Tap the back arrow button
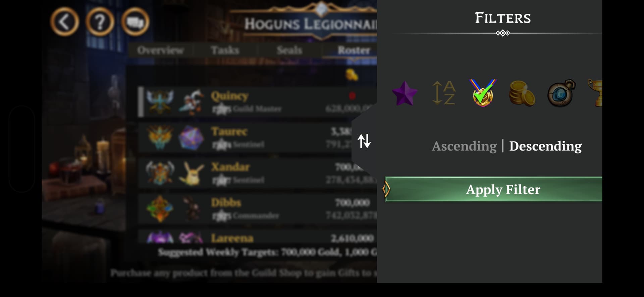The width and height of the screenshot is (644, 297). [x=65, y=22]
